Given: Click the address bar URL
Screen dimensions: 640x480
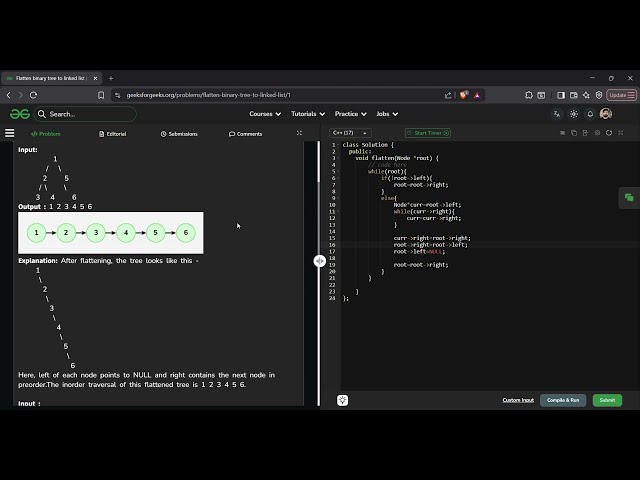Looking at the screenshot, I should 209,95.
